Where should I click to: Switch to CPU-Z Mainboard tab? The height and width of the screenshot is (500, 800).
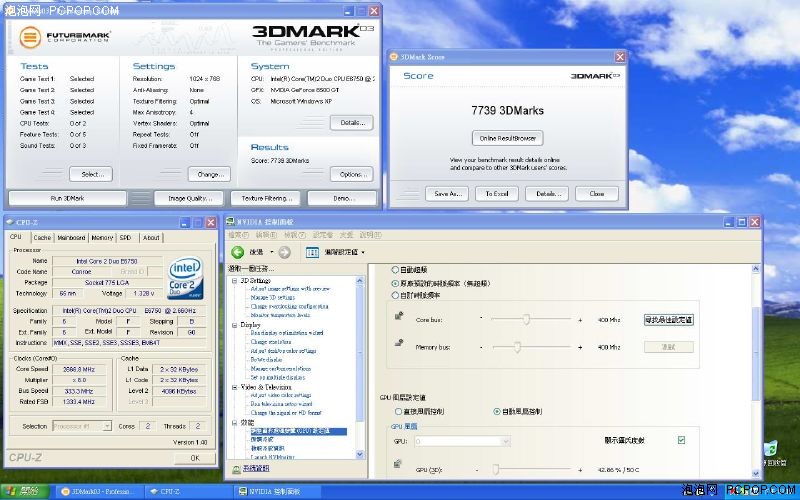click(x=71, y=238)
